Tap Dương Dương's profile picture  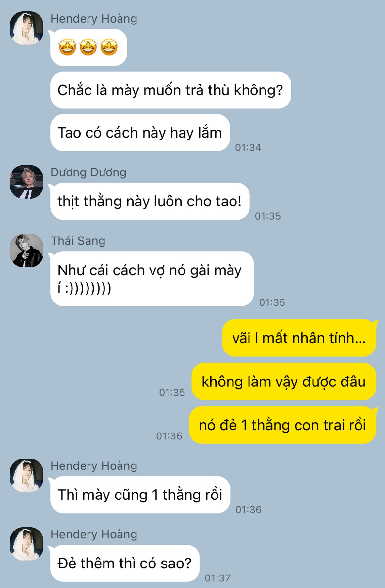(x=26, y=182)
